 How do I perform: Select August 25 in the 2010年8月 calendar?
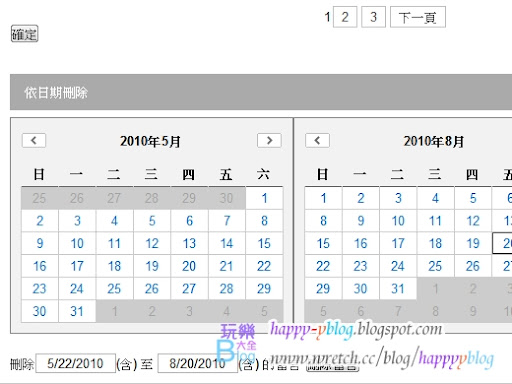435,266
